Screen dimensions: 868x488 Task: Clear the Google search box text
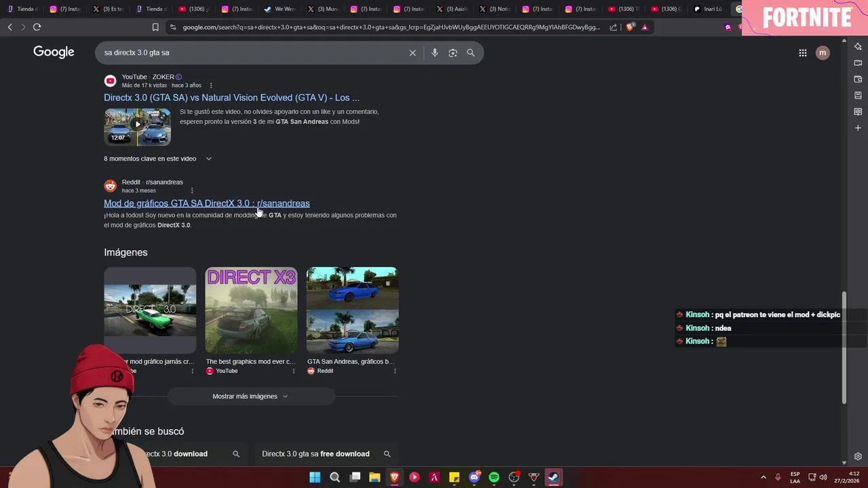412,53
